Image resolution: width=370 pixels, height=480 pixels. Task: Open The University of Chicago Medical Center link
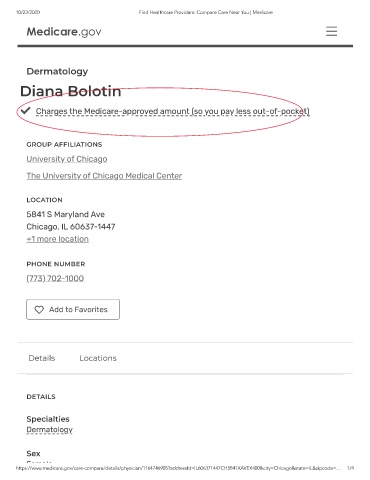[x=104, y=176]
